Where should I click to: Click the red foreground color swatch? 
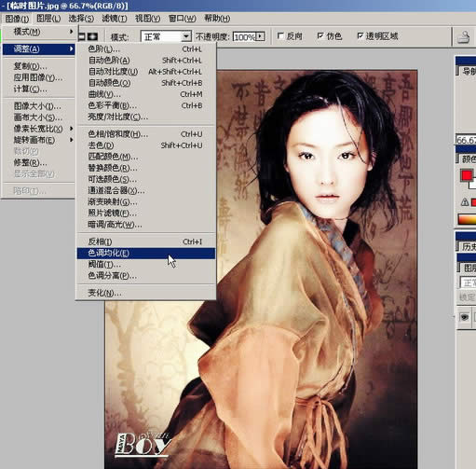tap(467, 175)
